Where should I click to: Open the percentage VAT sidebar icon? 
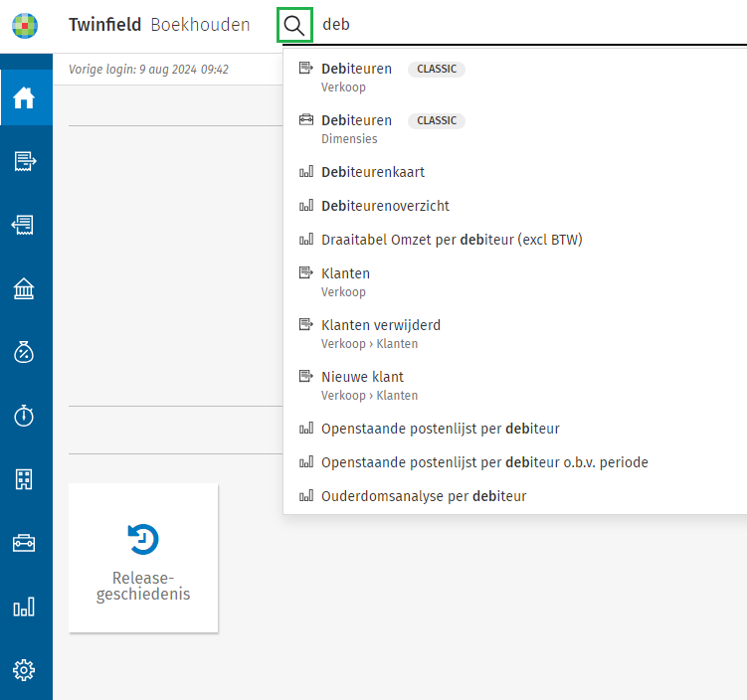pos(25,352)
